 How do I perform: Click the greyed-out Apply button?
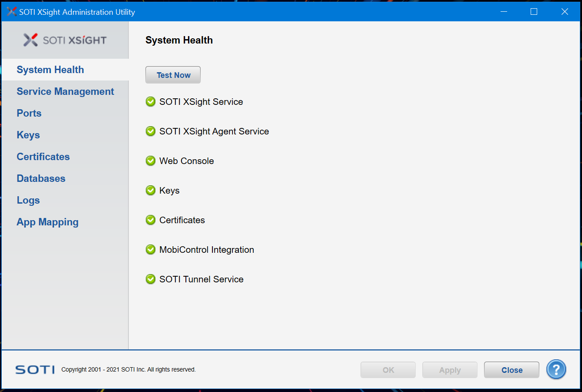pos(450,370)
